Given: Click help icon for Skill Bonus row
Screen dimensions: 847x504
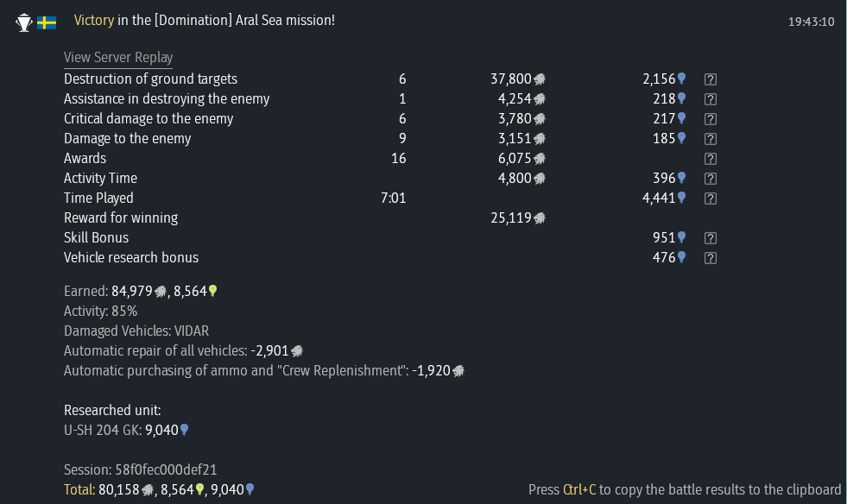Looking at the screenshot, I should pos(711,238).
